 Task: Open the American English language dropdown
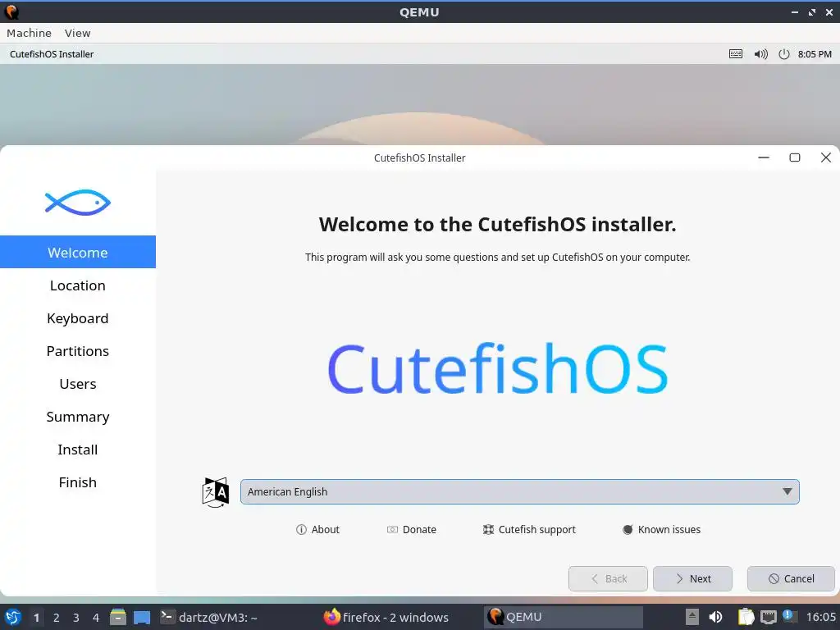click(519, 492)
